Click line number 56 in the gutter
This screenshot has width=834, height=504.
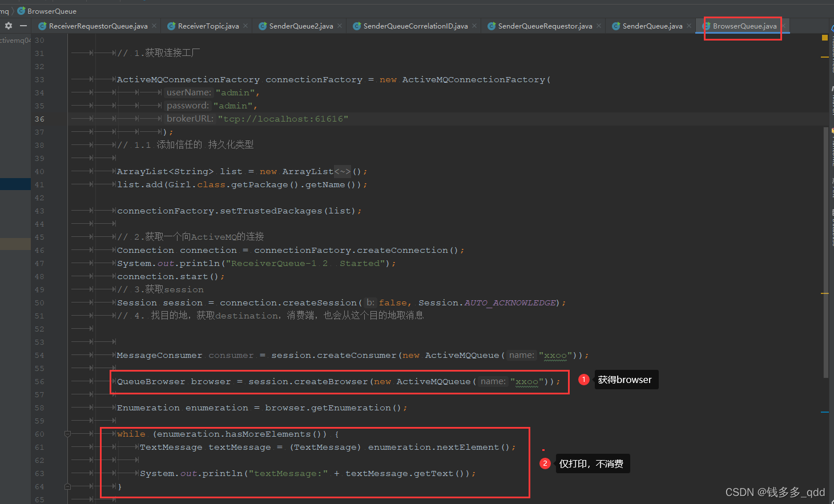39,381
